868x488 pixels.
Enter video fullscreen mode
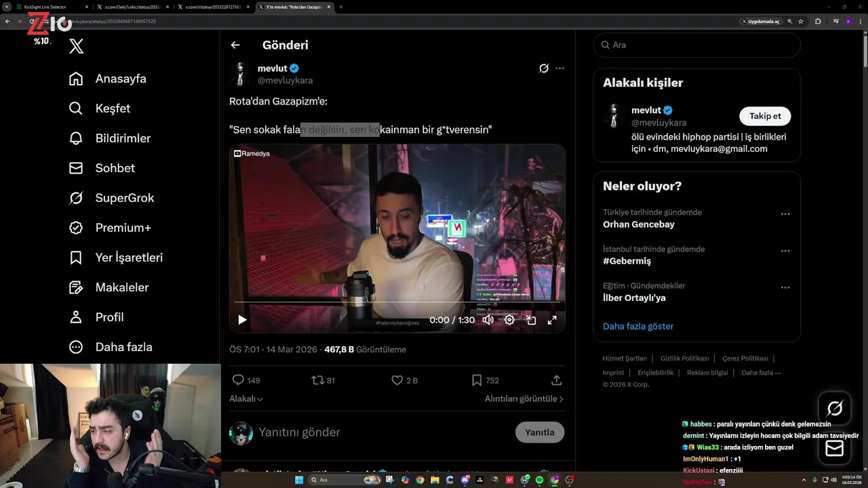(552, 320)
